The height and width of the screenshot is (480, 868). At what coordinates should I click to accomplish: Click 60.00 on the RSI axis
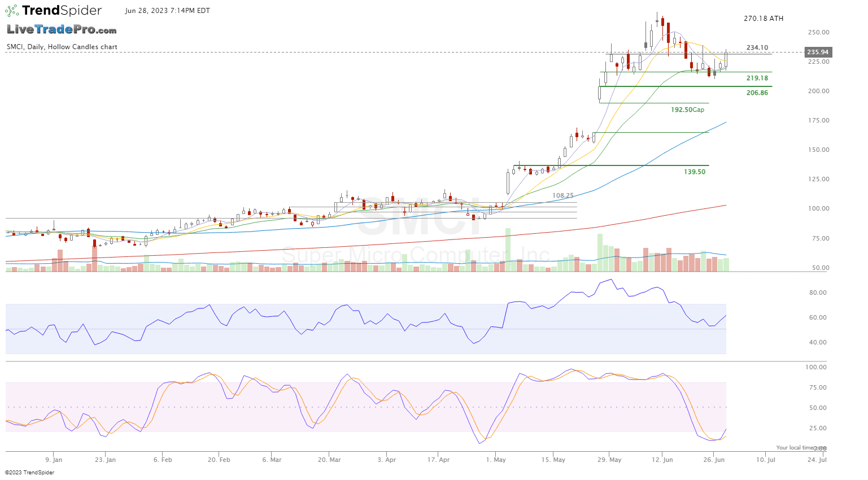[818, 317]
